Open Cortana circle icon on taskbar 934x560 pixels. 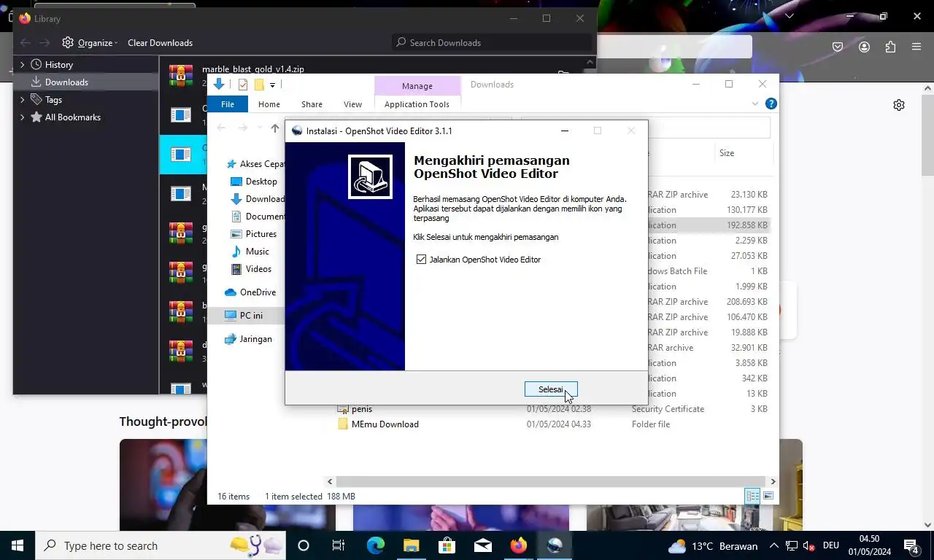pyautogui.click(x=304, y=545)
